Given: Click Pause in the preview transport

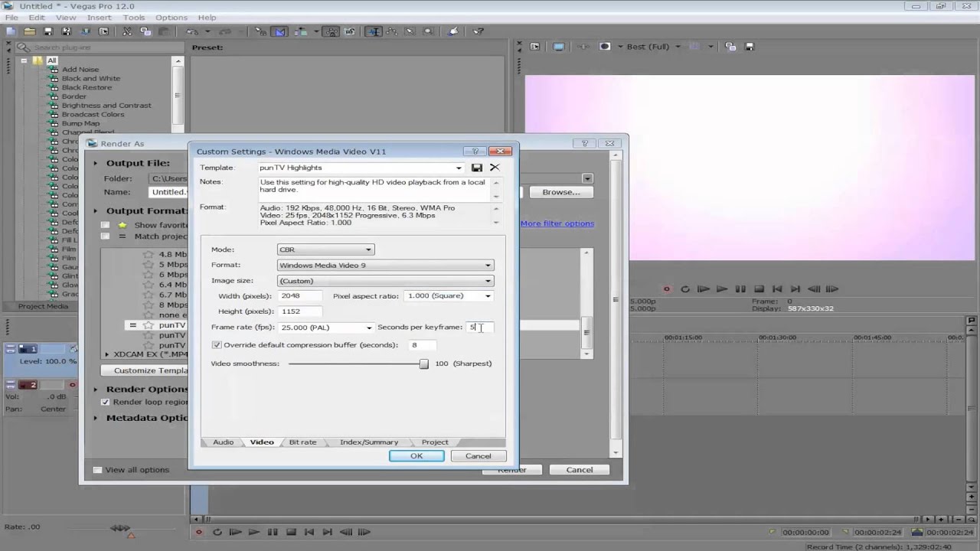Looking at the screenshot, I should click(x=740, y=289).
